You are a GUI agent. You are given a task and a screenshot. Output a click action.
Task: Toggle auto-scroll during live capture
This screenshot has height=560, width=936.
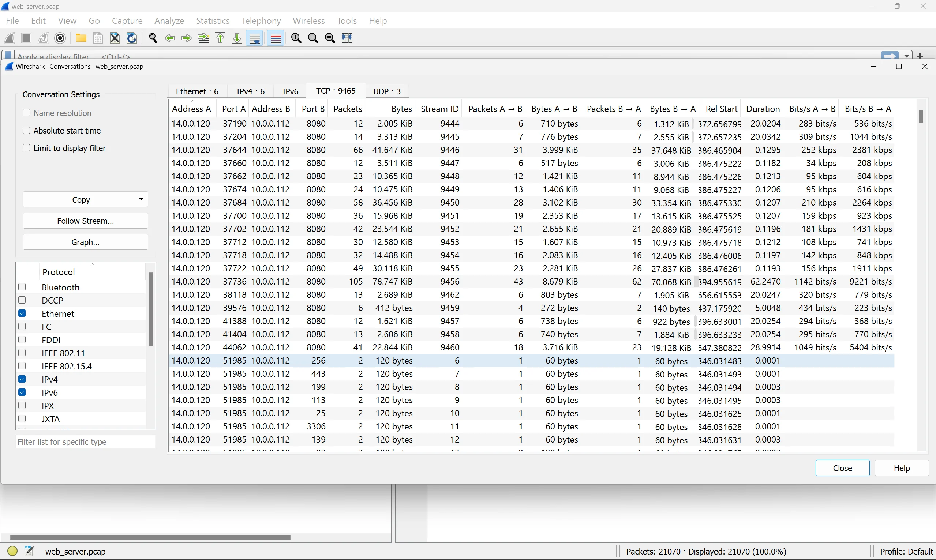tap(255, 38)
